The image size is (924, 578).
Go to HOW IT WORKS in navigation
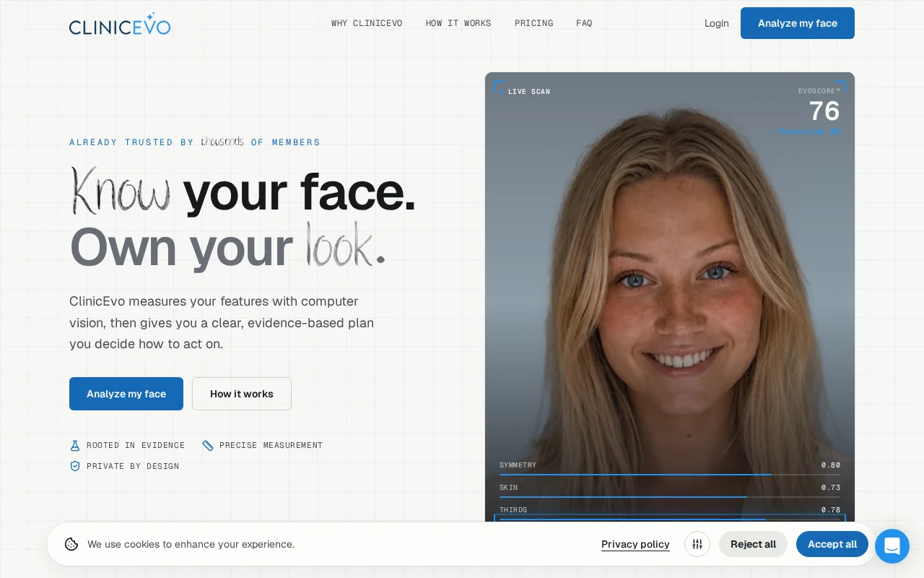pyautogui.click(x=458, y=23)
